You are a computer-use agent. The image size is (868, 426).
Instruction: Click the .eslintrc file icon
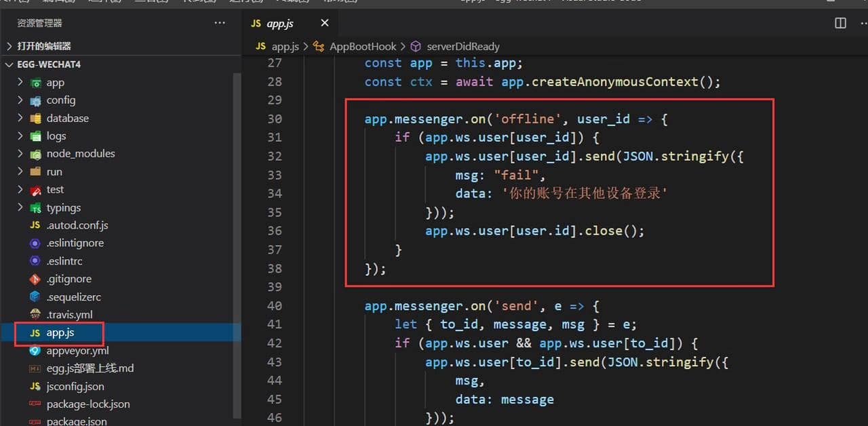coord(35,261)
